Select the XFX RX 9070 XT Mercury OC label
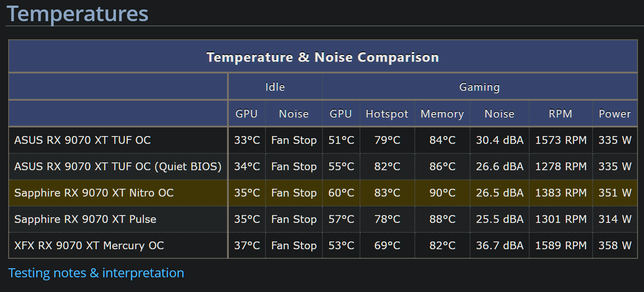The image size is (644, 292). tap(89, 245)
